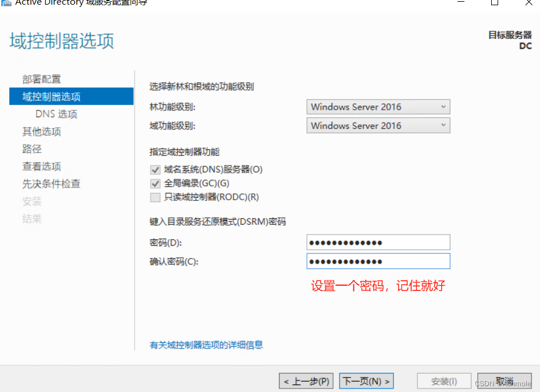540x392 pixels.
Task: Click the 选择新林和根域的功能级别 text
Action: 202,87
